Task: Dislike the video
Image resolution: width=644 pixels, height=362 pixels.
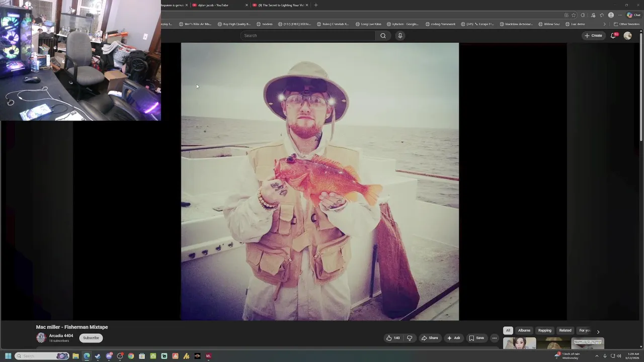Action: tap(409, 338)
